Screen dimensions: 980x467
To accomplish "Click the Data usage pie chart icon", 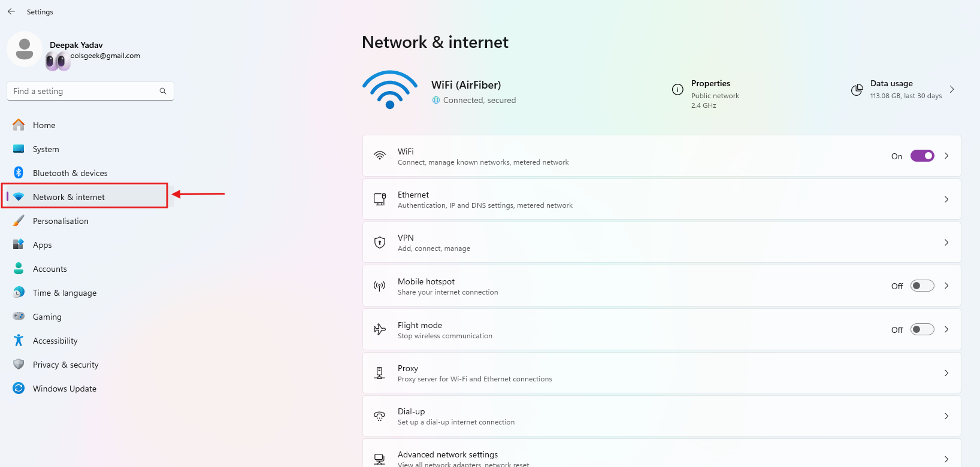I will point(857,90).
